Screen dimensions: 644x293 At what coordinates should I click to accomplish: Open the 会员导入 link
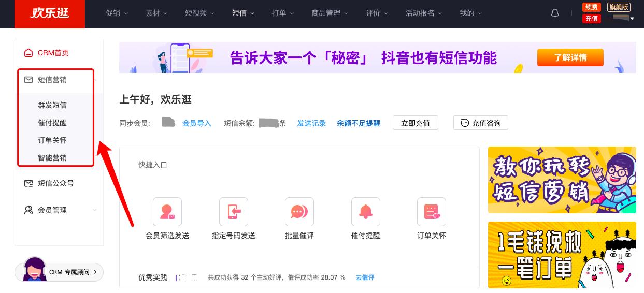pyautogui.click(x=197, y=123)
